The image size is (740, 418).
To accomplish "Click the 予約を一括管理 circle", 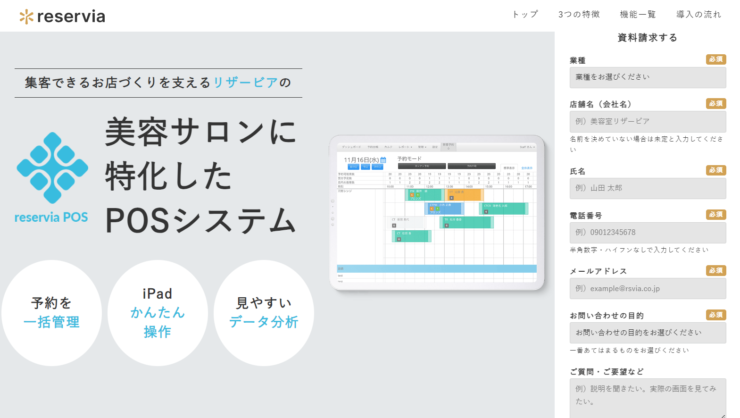I will pyautogui.click(x=51, y=313).
